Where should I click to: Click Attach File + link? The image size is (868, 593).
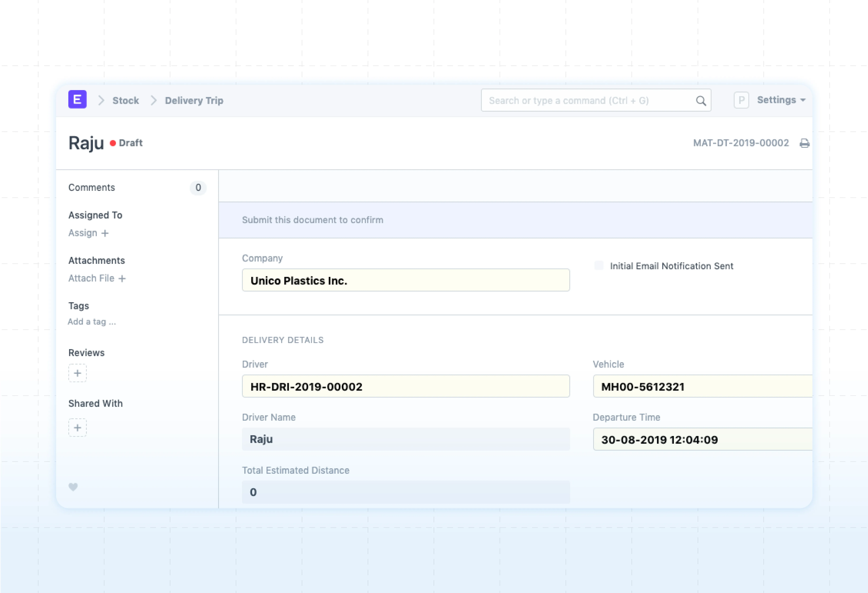(x=97, y=278)
